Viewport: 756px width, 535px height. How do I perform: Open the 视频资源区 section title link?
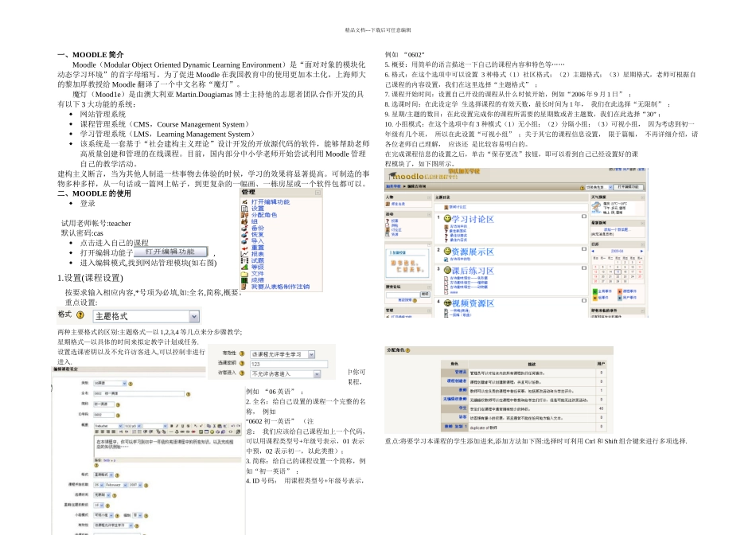pyautogui.click(x=473, y=303)
